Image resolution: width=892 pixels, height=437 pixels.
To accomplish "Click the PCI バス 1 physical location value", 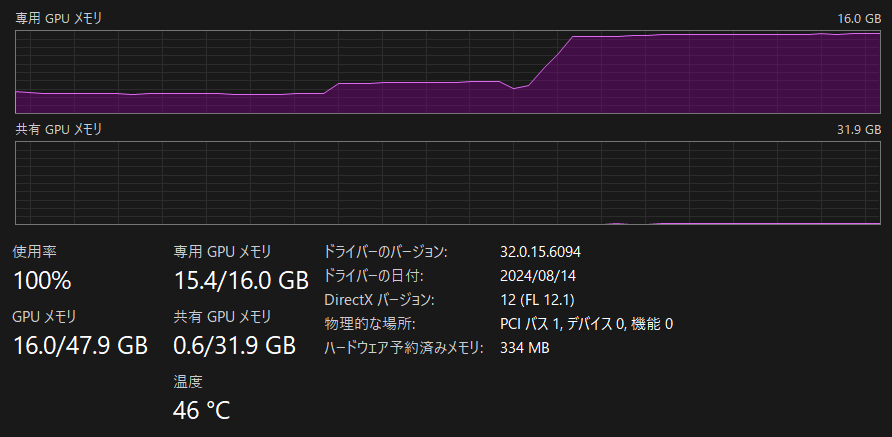I will pos(586,324).
